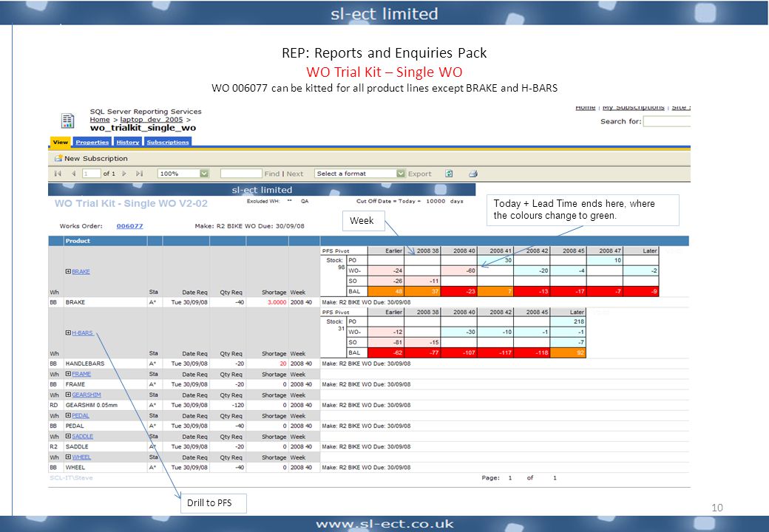Click the report document icon beside the breadcrumb
Screen dimensions: 769x532
[67, 120]
